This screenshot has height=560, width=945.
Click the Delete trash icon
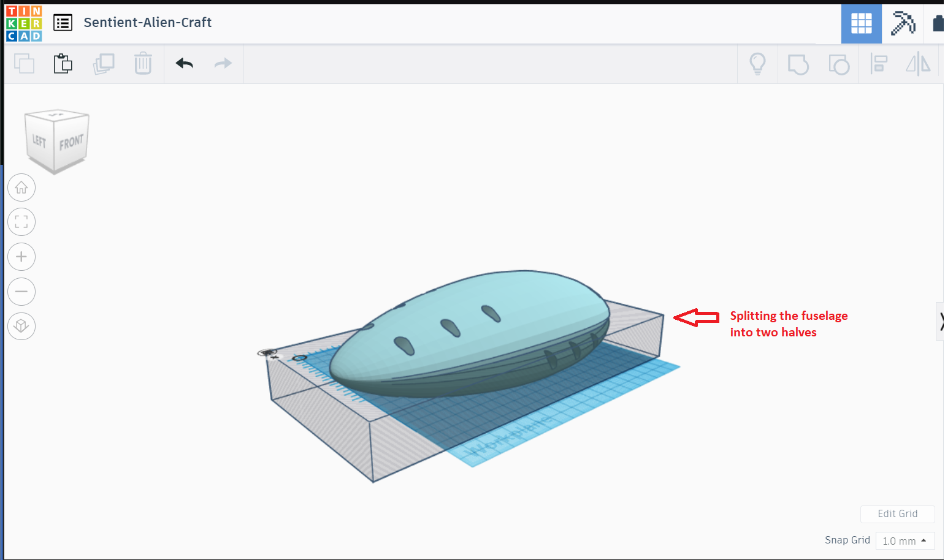(x=143, y=63)
